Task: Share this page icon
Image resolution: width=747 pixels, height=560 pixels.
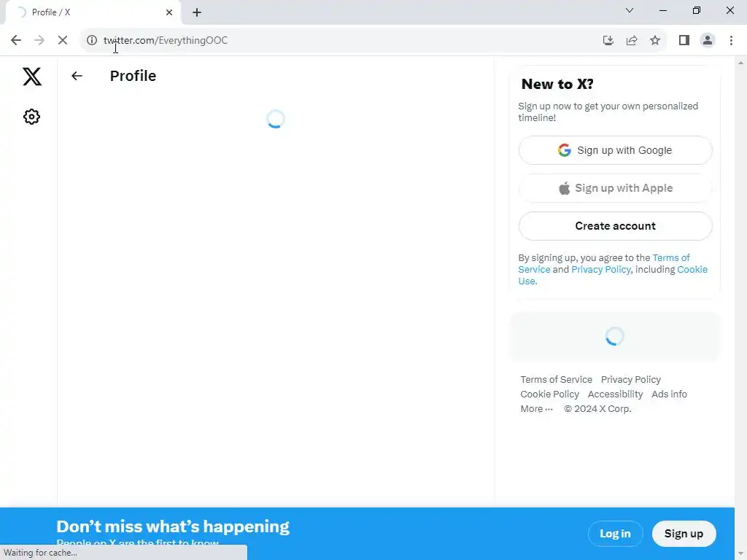Action: (631, 41)
